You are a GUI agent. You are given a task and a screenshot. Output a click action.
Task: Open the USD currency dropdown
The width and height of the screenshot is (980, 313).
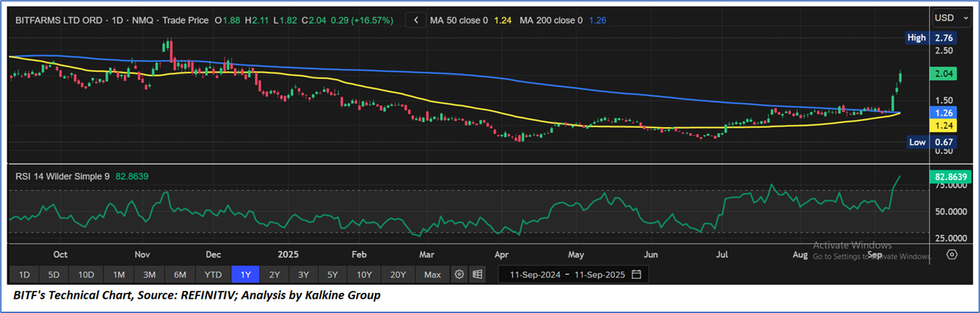[x=952, y=18]
